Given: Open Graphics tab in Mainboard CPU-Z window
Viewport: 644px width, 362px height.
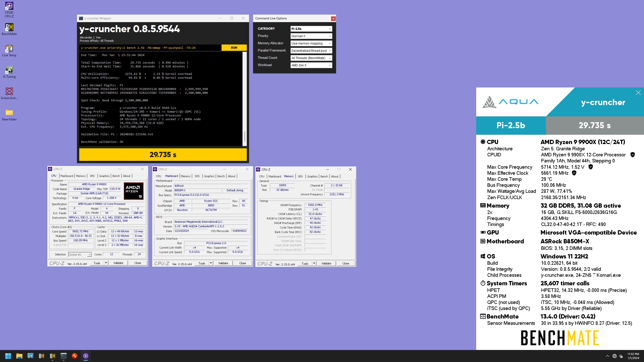Looking at the screenshot, I should [x=209, y=176].
